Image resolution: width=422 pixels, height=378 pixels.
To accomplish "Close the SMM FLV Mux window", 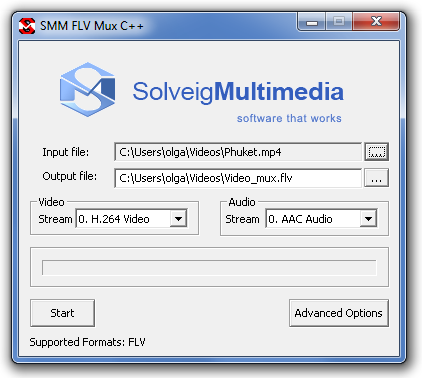I will [376, 21].
